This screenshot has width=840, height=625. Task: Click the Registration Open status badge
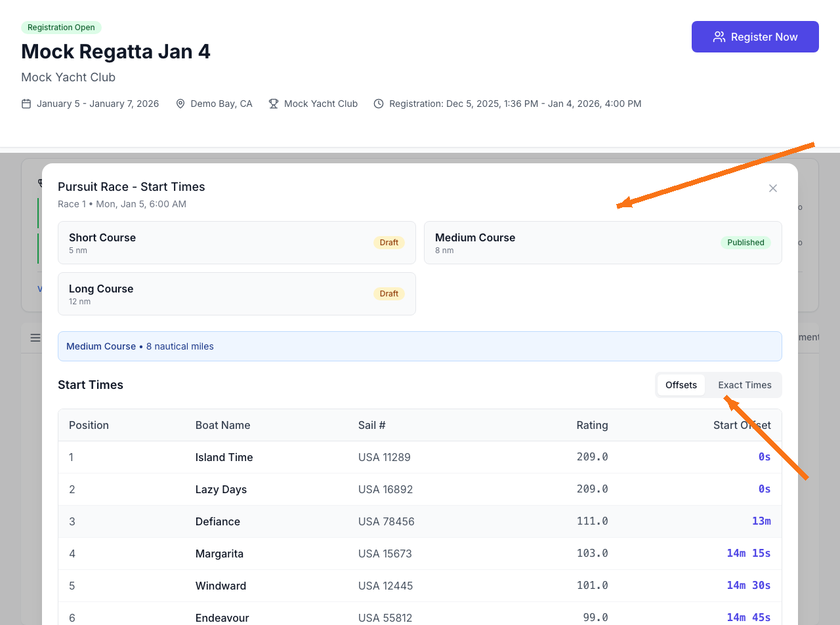[61, 27]
